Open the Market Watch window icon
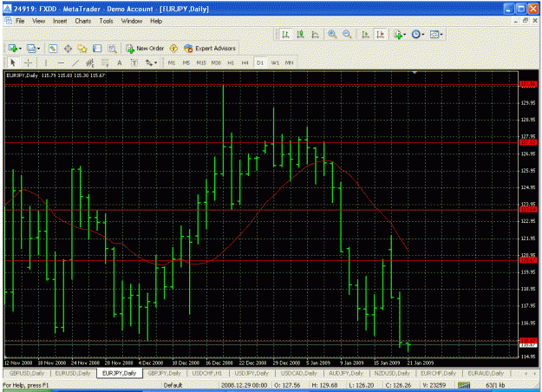The height and width of the screenshot is (392, 542). click(53, 49)
